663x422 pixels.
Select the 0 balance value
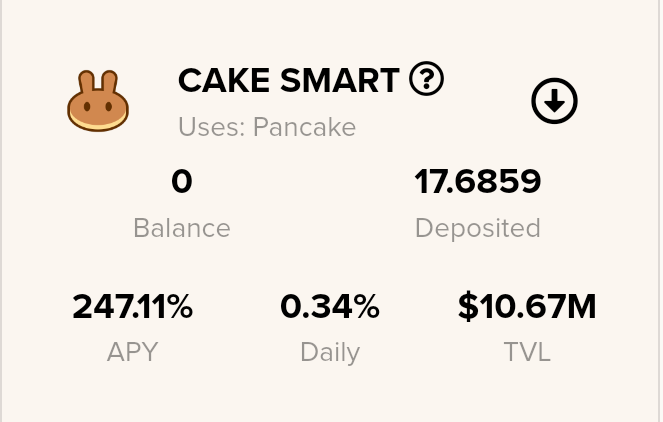pyautogui.click(x=182, y=181)
